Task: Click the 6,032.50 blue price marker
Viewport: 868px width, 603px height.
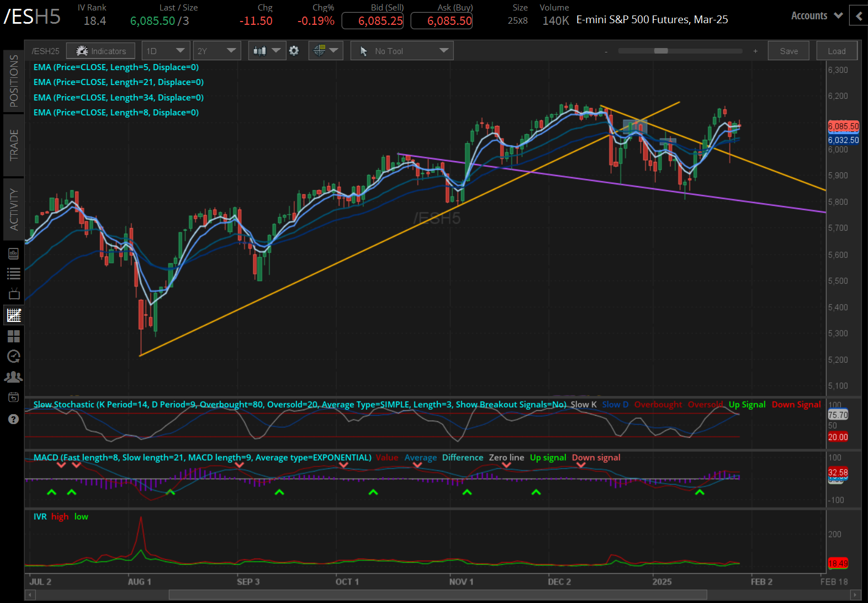Action: pyautogui.click(x=843, y=140)
